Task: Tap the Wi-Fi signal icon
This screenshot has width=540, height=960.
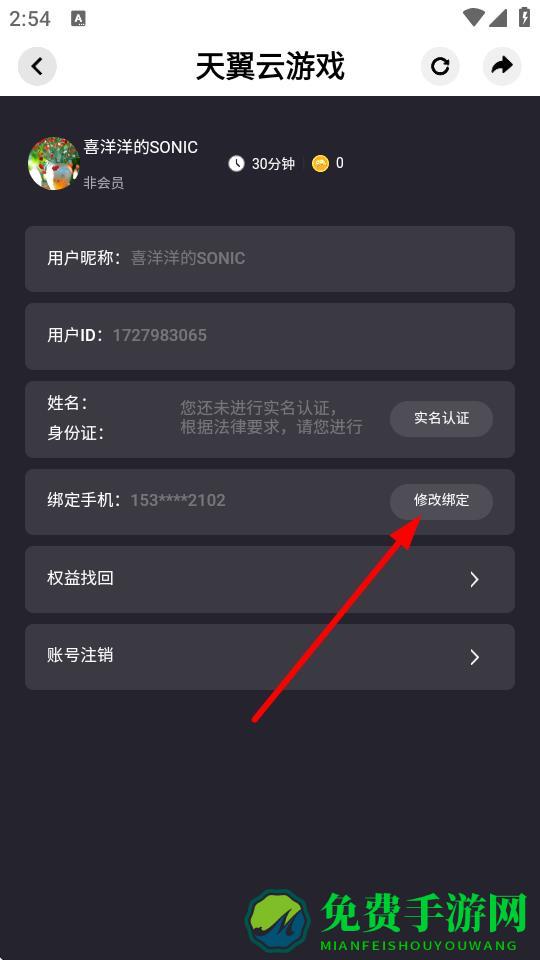Action: (x=473, y=18)
